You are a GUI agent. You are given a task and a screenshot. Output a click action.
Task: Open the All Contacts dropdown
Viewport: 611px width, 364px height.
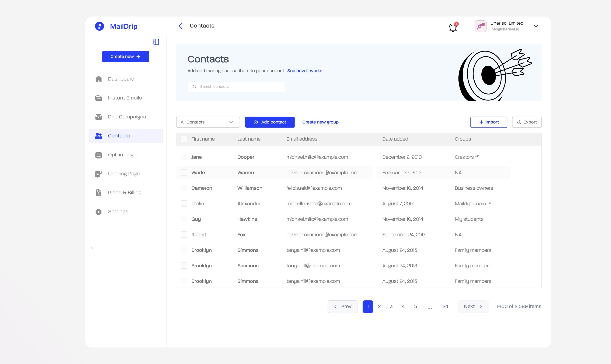point(208,122)
